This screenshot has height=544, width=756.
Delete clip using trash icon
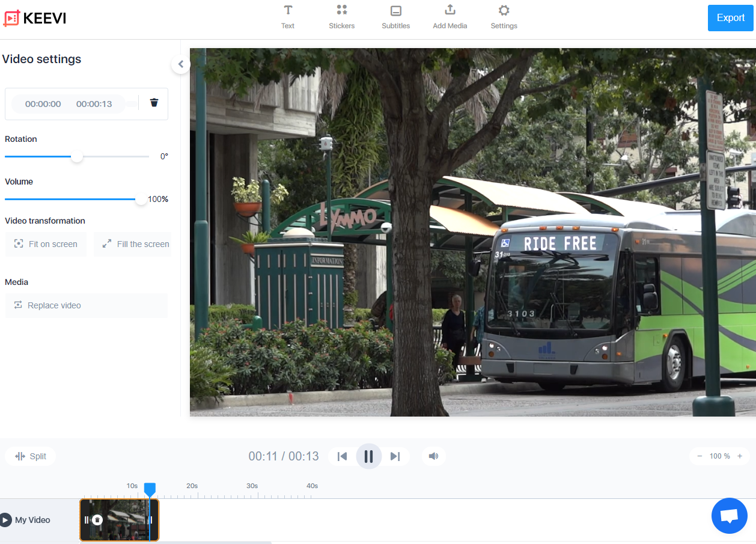point(154,103)
